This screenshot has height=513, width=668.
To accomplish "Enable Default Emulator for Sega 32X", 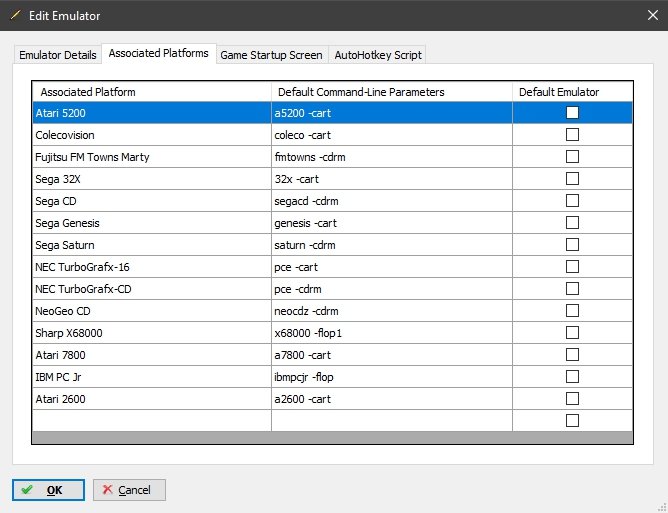I will click(x=572, y=179).
